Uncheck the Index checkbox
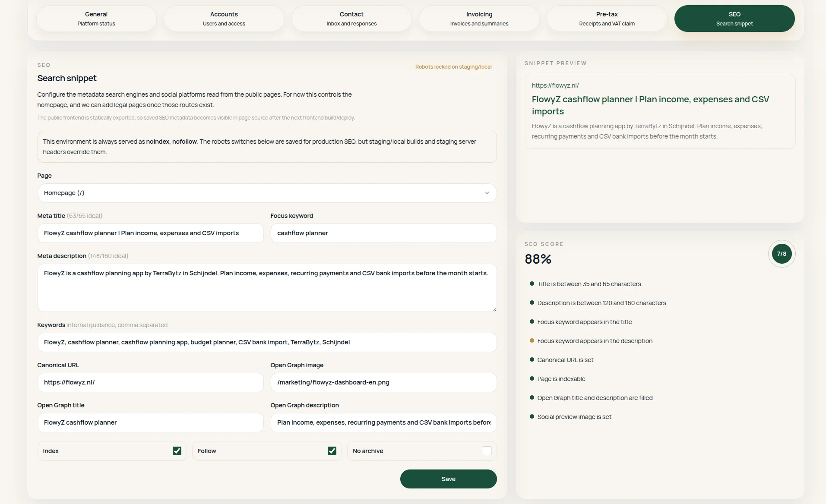This screenshot has height=504, width=826. click(x=177, y=451)
